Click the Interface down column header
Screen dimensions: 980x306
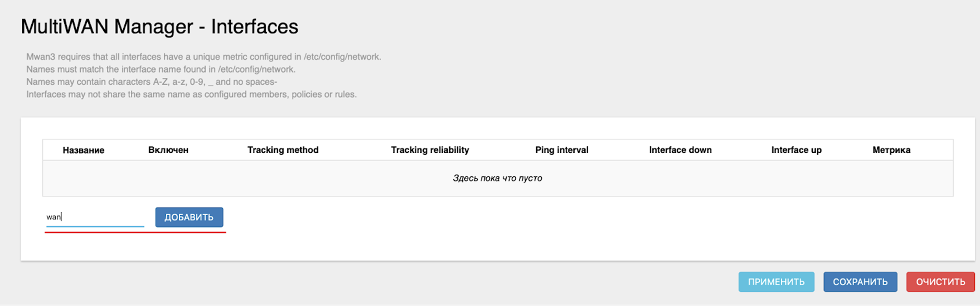[680, 150]
